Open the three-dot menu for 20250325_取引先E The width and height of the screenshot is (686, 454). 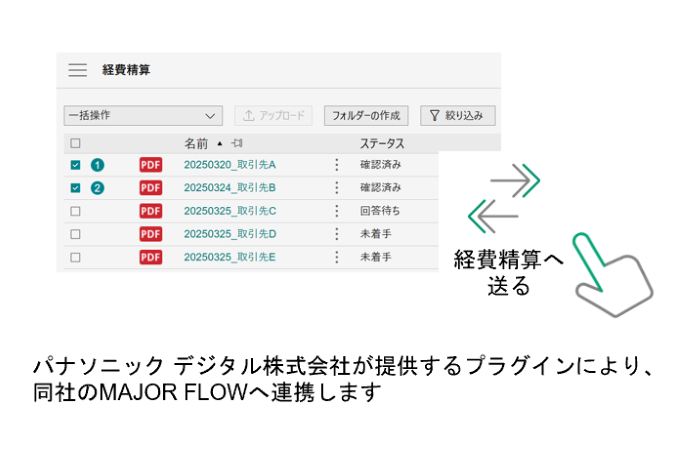(336, 257)
